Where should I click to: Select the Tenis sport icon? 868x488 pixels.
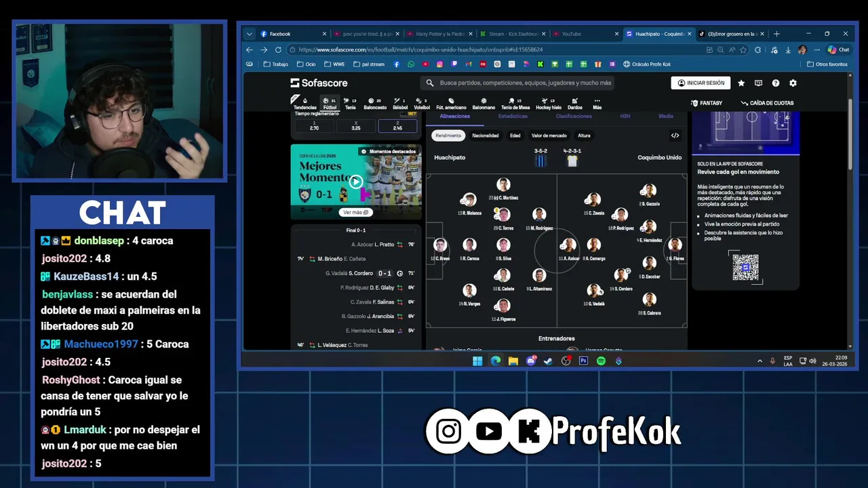point(350,104)
